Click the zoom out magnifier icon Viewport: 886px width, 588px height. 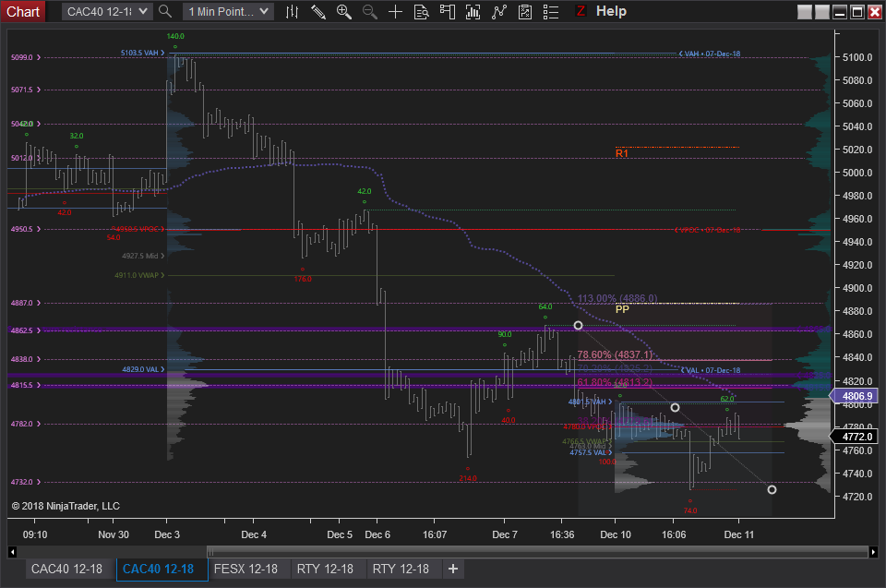click(x=369, y=11)
